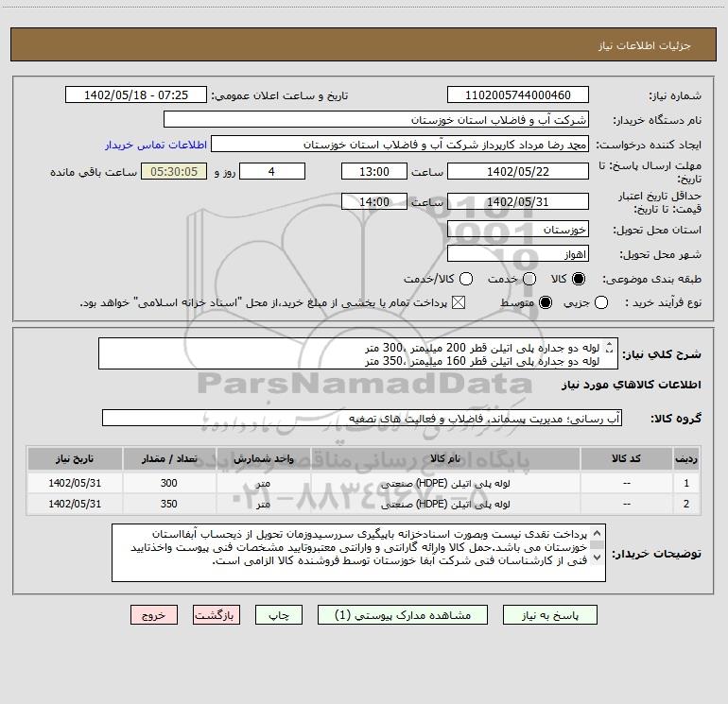Click the شرح کلی نیاز text area

tap(358, 353)
